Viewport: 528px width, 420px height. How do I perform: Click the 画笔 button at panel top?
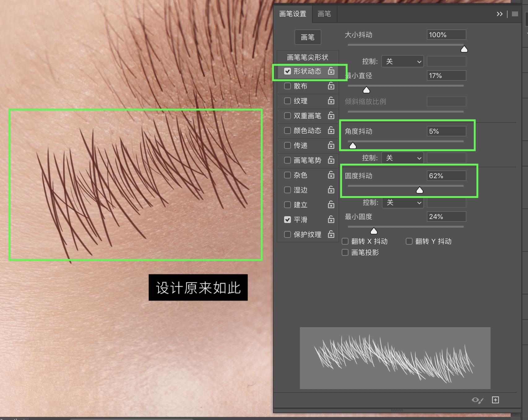coord(307,37)
